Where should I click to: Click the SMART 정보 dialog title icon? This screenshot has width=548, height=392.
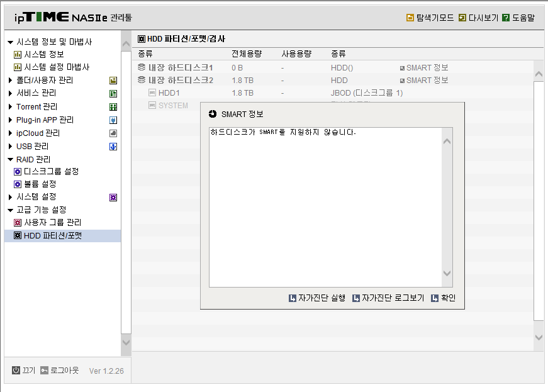pyautogui.click(x=213, y=114)
